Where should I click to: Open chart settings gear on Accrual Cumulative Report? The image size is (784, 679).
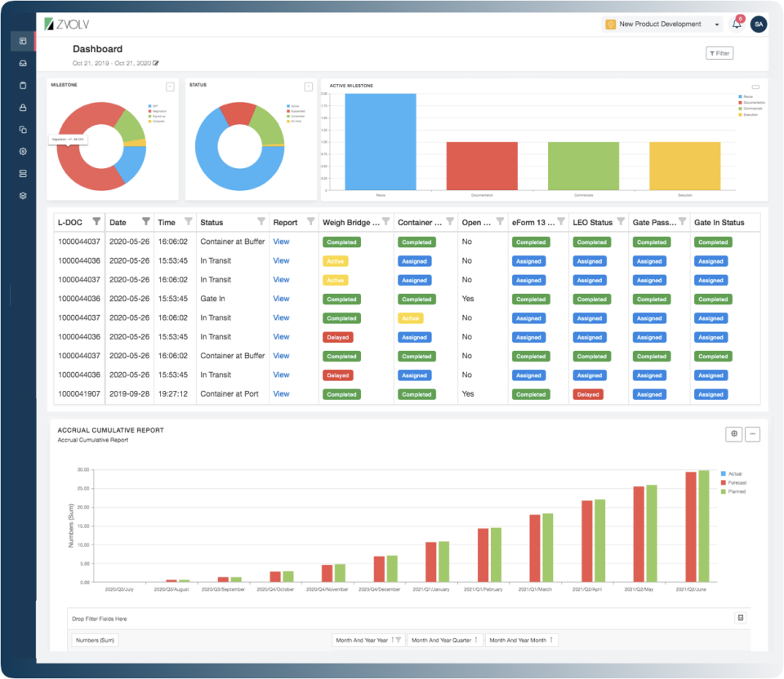point(734,433)
